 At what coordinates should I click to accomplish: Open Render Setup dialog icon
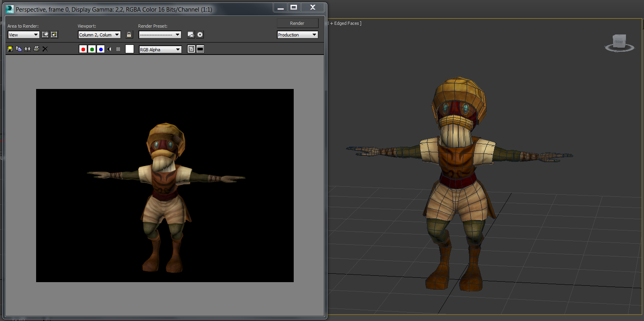191,35
